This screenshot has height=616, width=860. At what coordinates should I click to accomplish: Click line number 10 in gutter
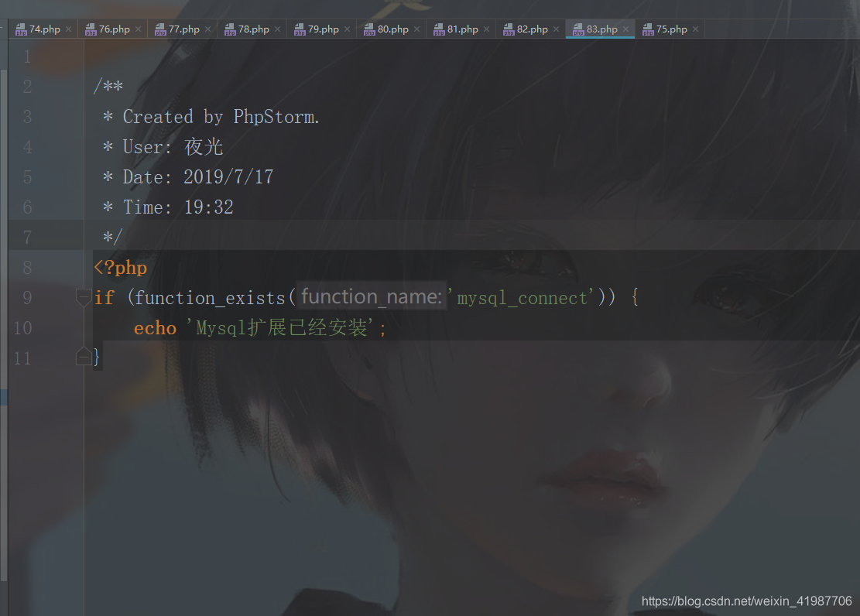[22, 328]
